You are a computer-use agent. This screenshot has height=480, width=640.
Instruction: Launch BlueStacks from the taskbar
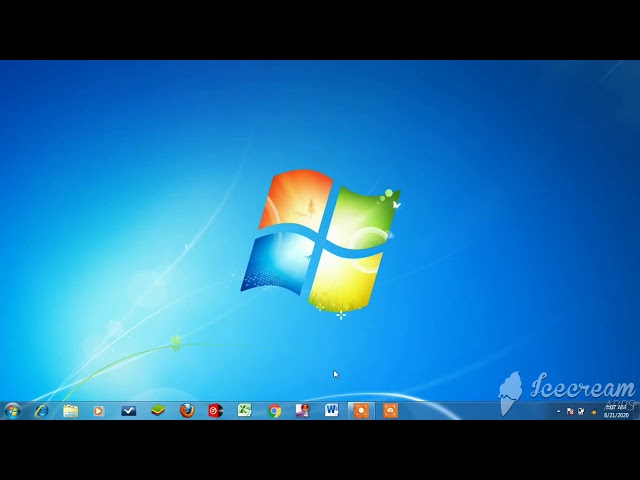click(x=158, y=411)
